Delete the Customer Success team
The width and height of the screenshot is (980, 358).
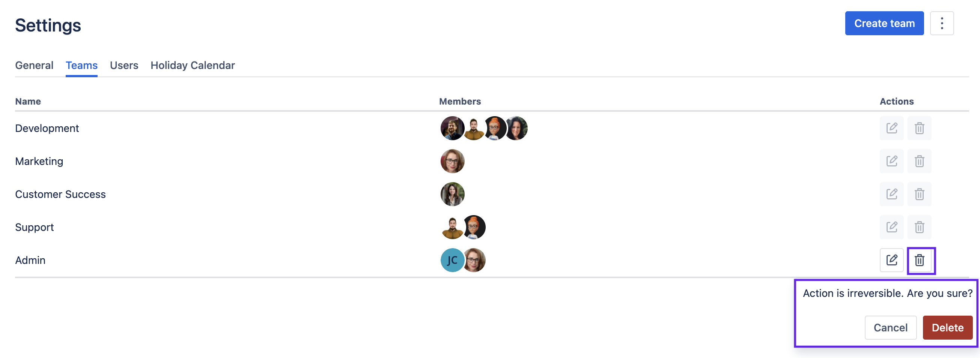919,194
